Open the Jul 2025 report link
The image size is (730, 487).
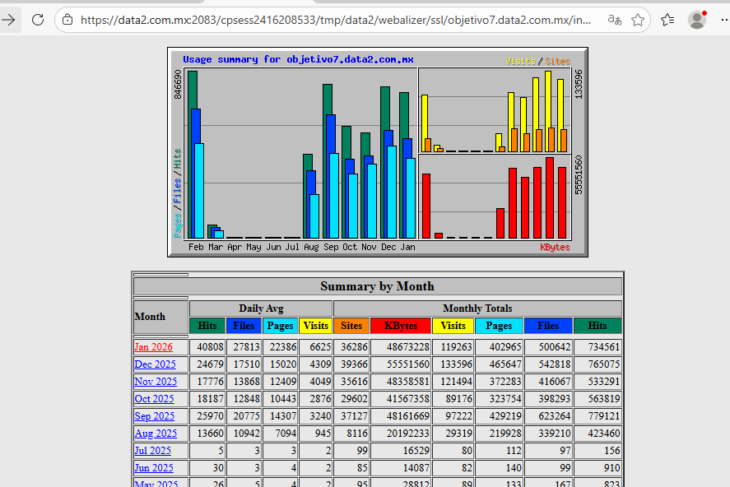pyautogui.click(x=153, y=451)
